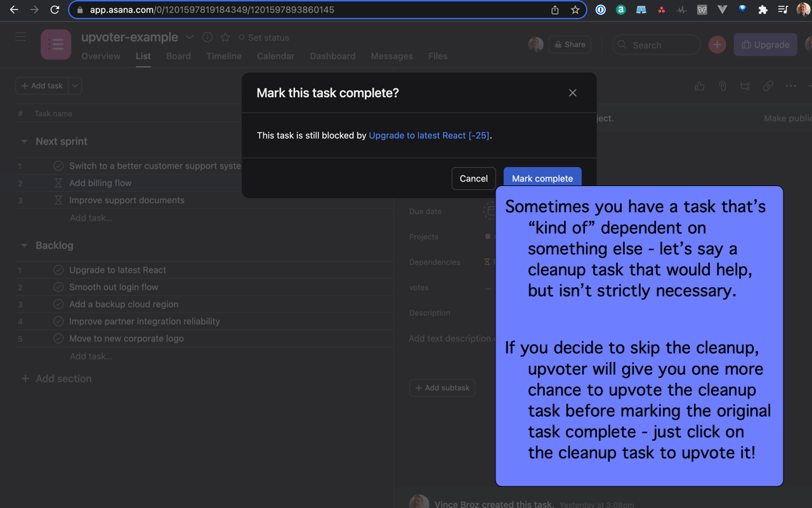This screenshot has height=508, width=812.
Task: Confirm with Mark complete button
Action: coord(542,178)
